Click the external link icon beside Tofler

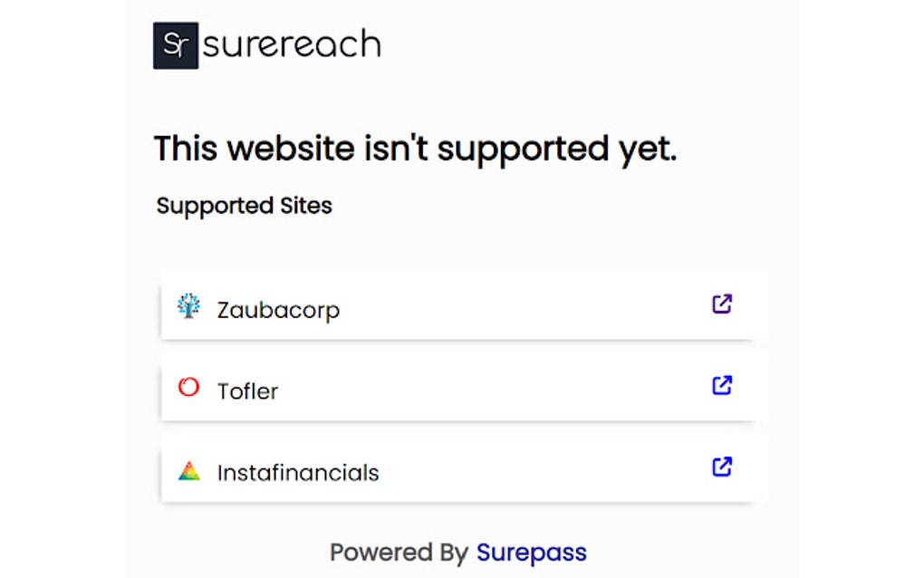click(721, 386)
